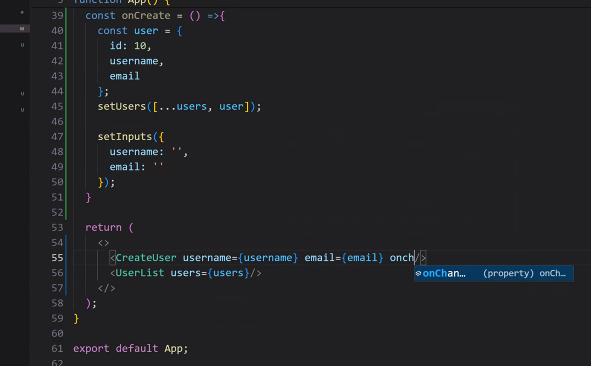
Task: Click "username," on line 42
Action: click(x=136, y=61)
